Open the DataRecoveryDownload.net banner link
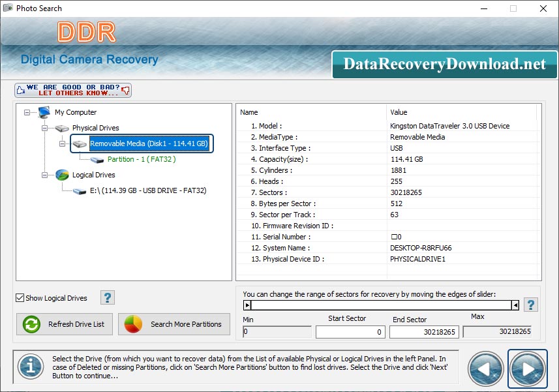 coord(445,64)
